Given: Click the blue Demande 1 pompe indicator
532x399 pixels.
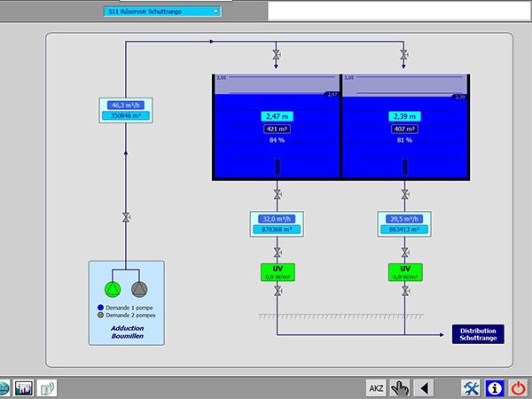Looking at the screenshot, I should [100, 308].
